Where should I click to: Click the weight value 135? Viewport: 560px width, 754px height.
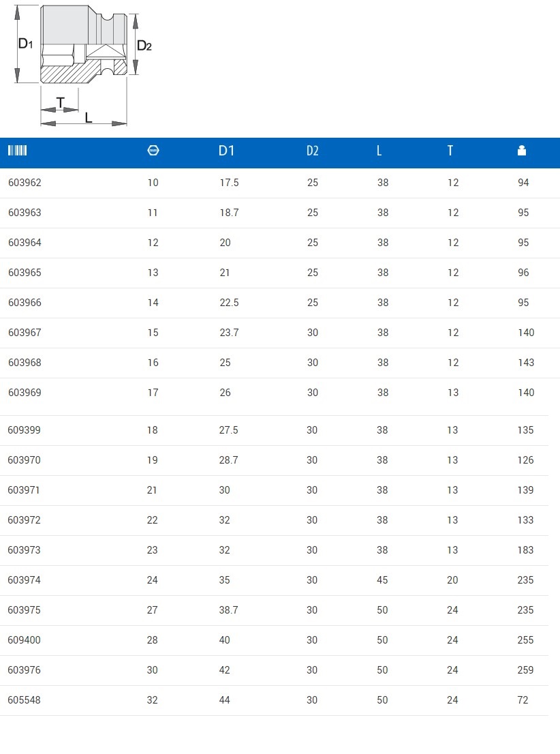tap(526, 430)
